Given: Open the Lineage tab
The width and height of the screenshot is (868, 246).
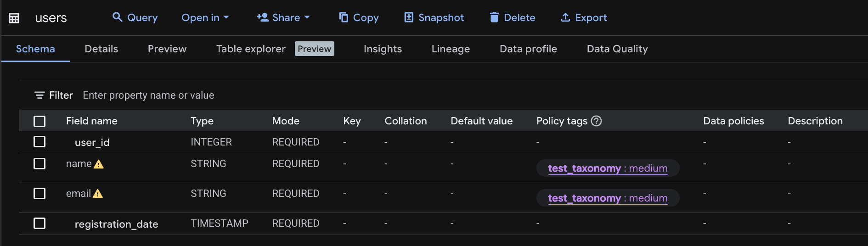Looking at the screenshot, I should point(451,49).
